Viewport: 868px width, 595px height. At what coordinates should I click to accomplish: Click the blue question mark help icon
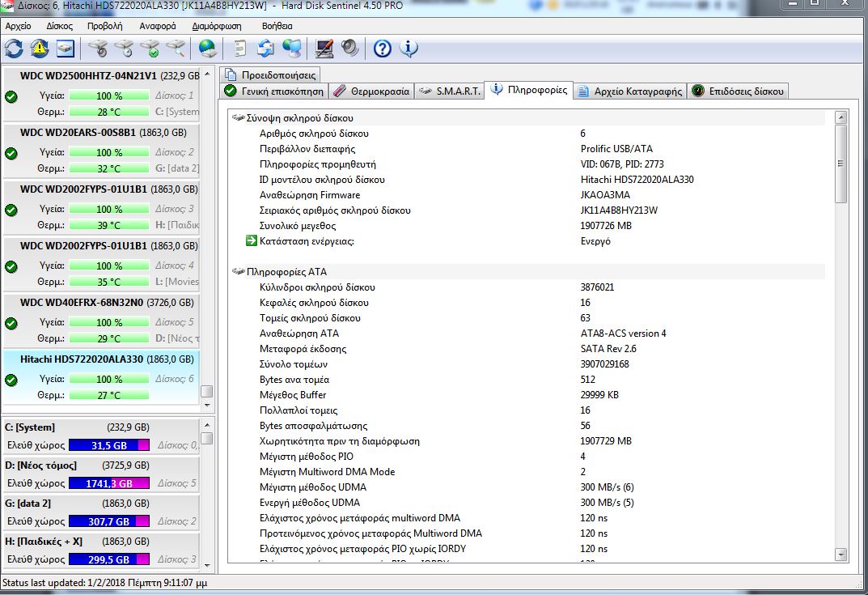pos(383,49)
